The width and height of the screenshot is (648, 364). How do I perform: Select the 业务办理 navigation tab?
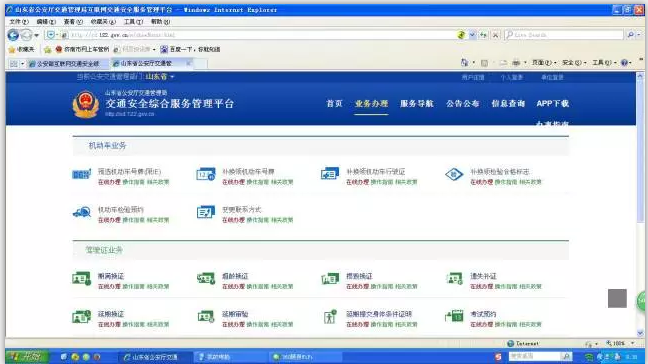(x=371, y=104)
